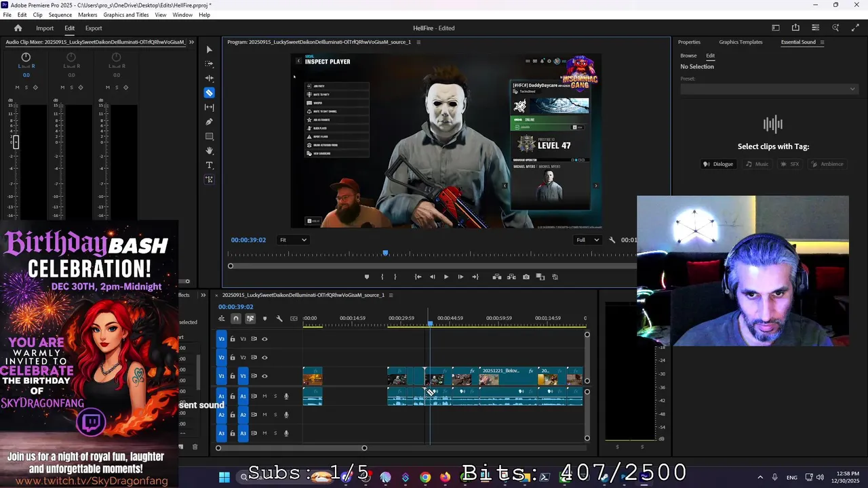Open the Sequence menu
Image resolution: width=868 pixels, height=488 pixels.
[60, 15]
